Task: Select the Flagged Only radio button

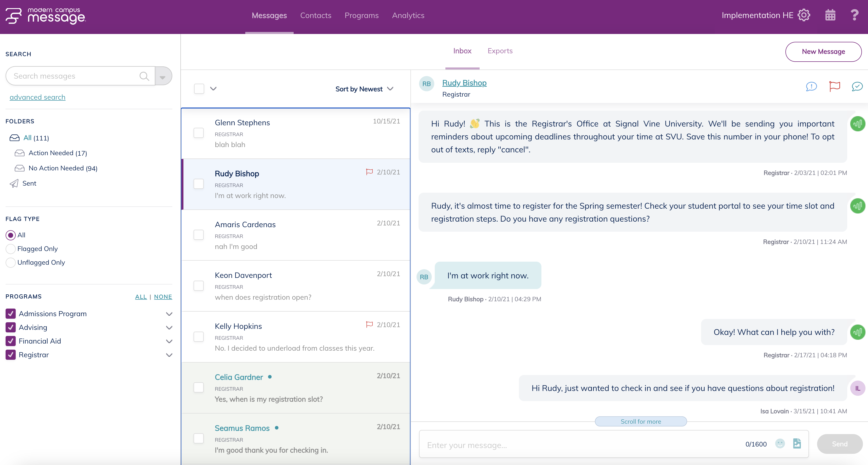Action: (10, 249)
